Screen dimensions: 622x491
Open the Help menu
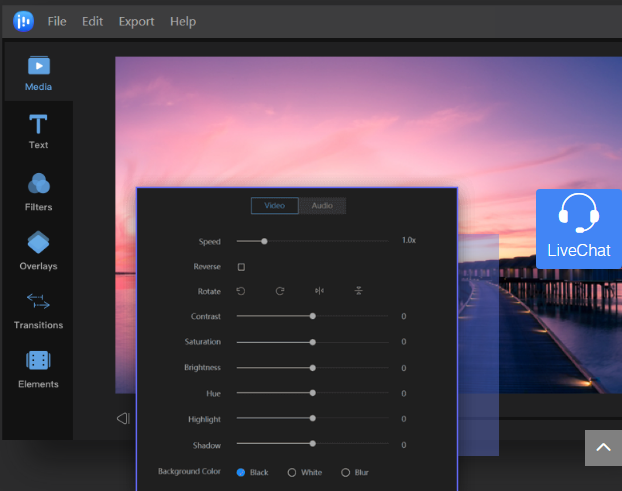(183, 21)
